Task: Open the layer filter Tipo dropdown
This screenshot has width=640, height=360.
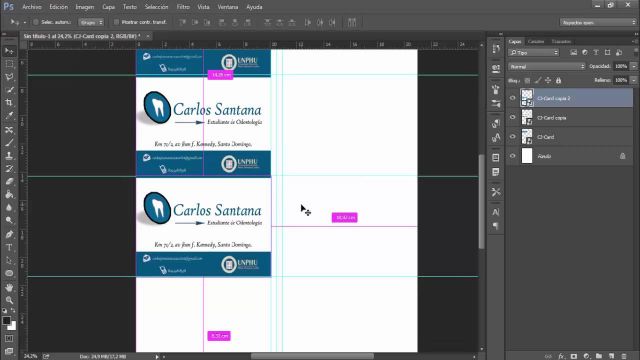Action: click(533, 52)
